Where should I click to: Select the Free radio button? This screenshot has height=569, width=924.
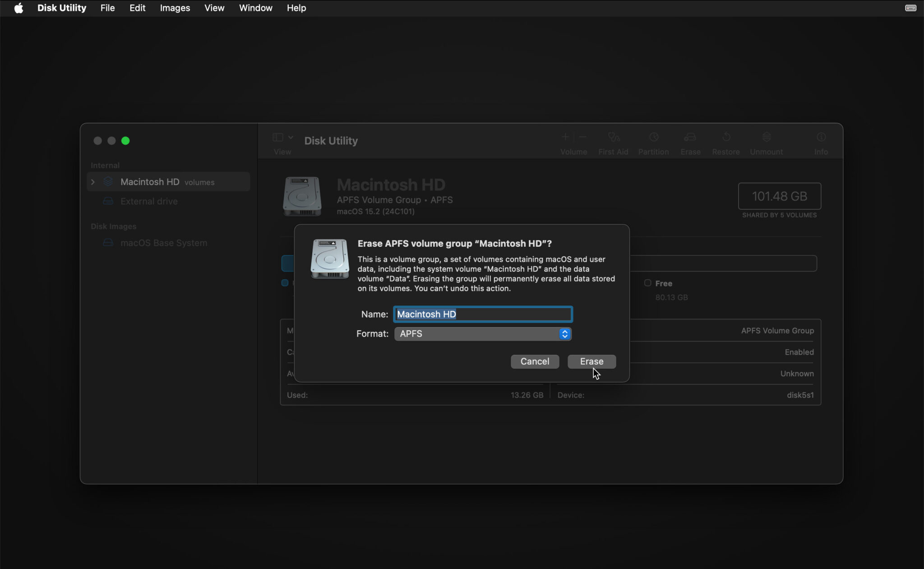[x=648, y=283]
